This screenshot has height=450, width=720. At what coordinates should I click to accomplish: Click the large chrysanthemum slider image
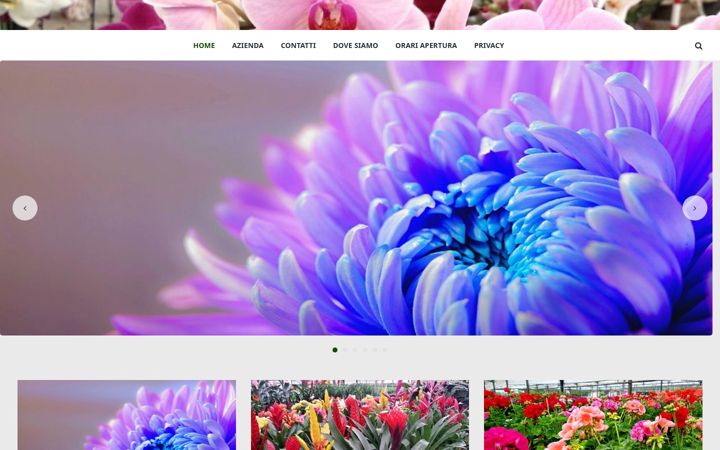[356, 198]
